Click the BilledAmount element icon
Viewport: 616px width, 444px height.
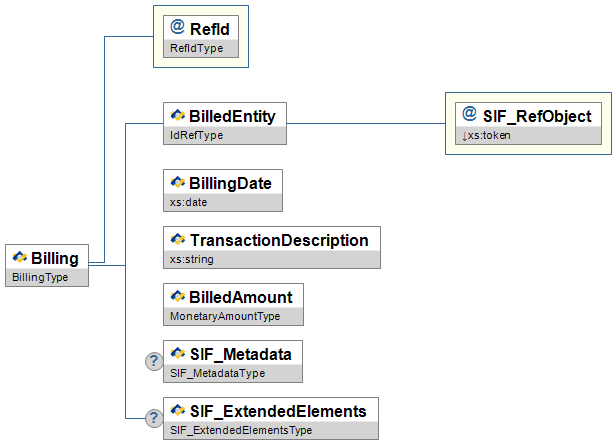tap(178, 297)
